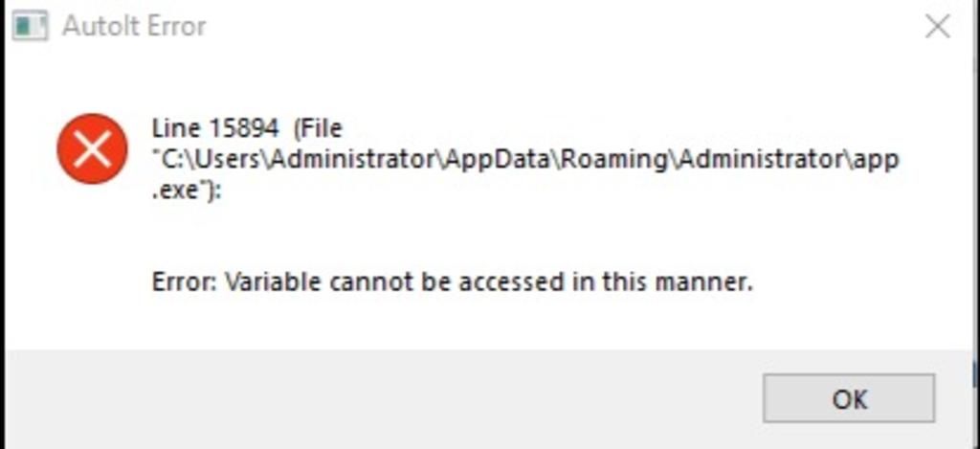Click the line number 15894
Image resolution: width=980 pixels, height=449 pixels.
point(240,128)
